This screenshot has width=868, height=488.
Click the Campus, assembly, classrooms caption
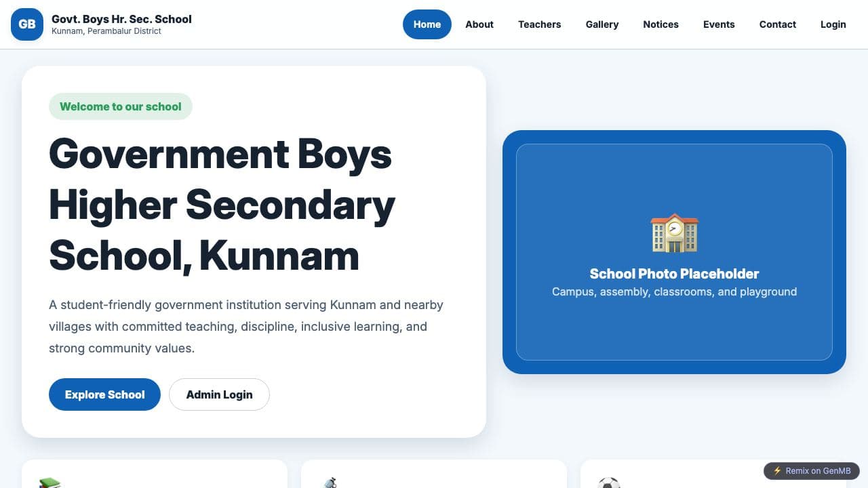(674, 292)
